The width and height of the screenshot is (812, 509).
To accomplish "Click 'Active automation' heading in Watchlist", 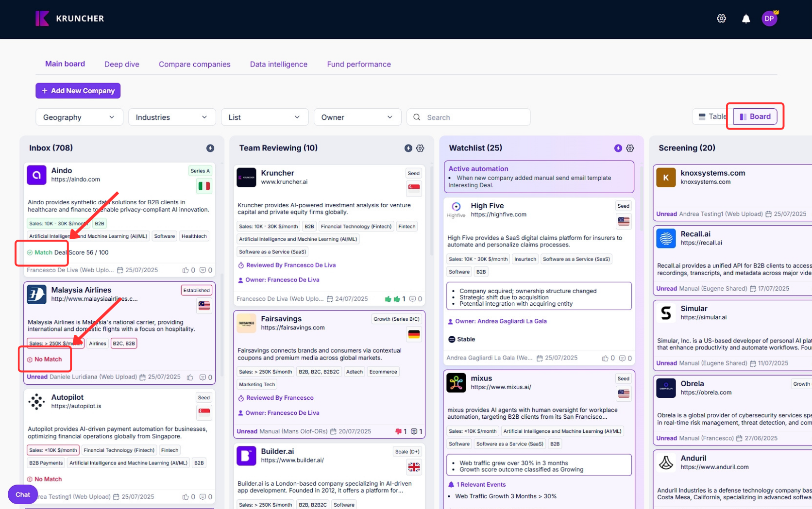I will tap(478, 169).
